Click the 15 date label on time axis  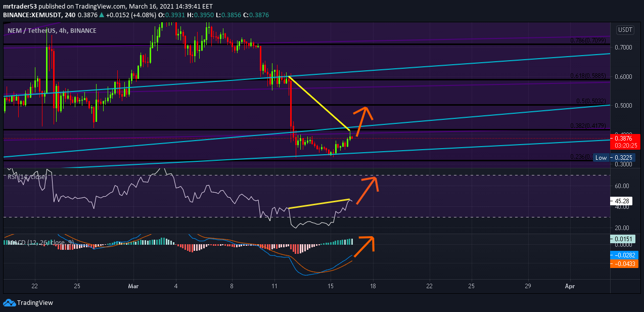(331, 286)
